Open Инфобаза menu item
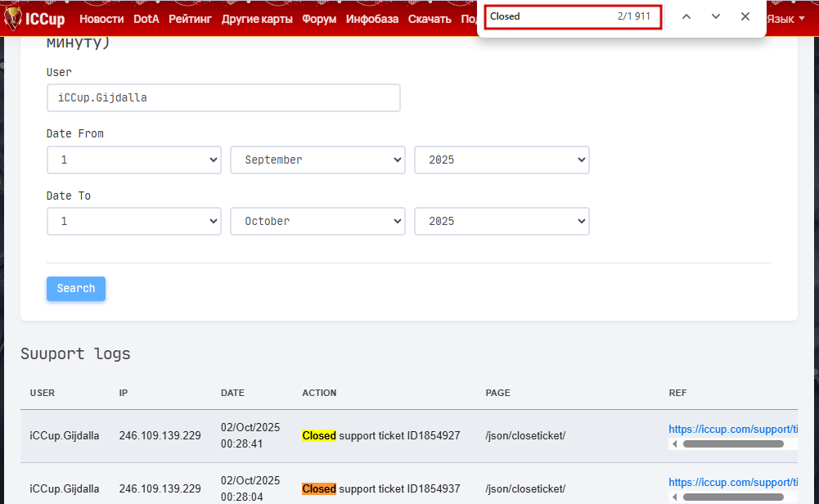 point(372,19)
